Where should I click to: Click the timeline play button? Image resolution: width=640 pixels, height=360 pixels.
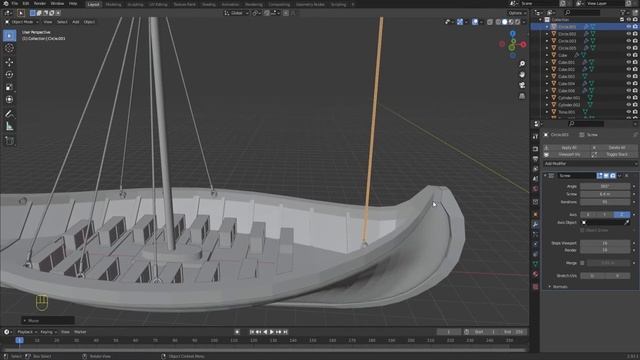click(x=272, y=332)
